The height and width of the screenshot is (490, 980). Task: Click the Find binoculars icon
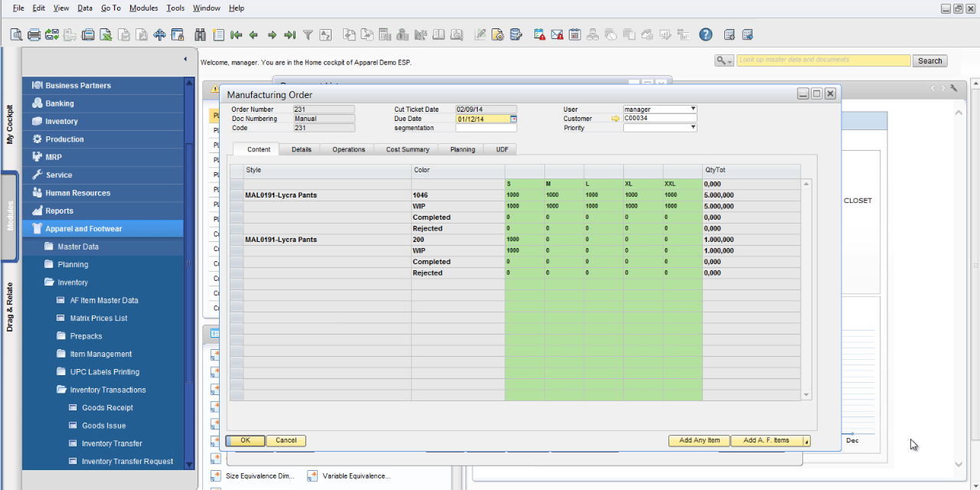[x=201, y=34]
